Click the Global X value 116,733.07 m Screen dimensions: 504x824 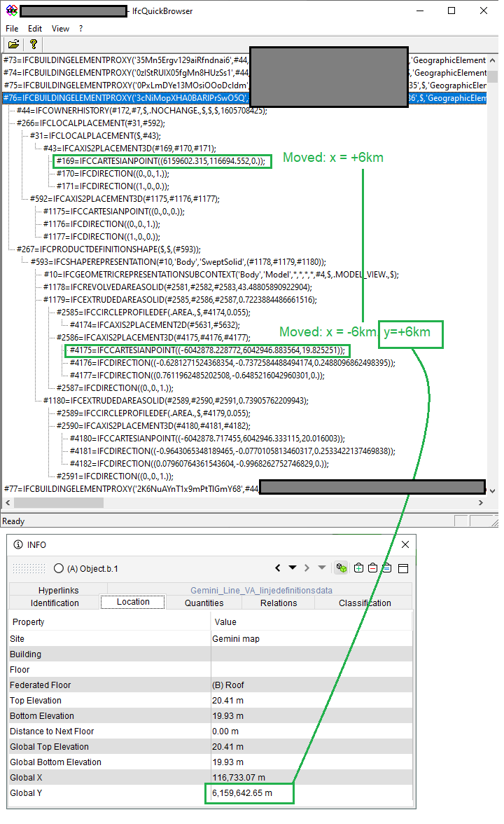238,778
